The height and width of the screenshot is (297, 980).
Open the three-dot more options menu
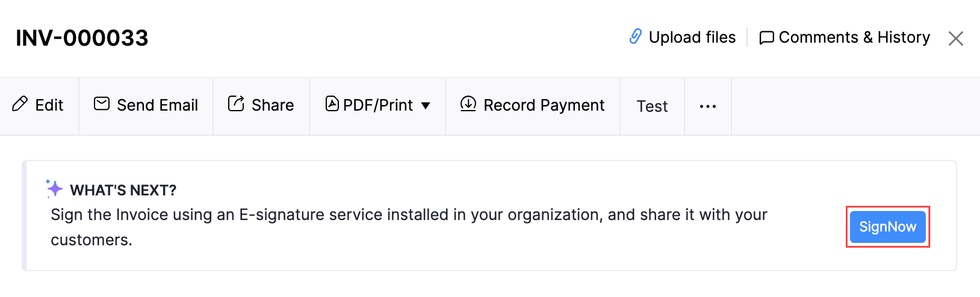[x=708, y=106]
